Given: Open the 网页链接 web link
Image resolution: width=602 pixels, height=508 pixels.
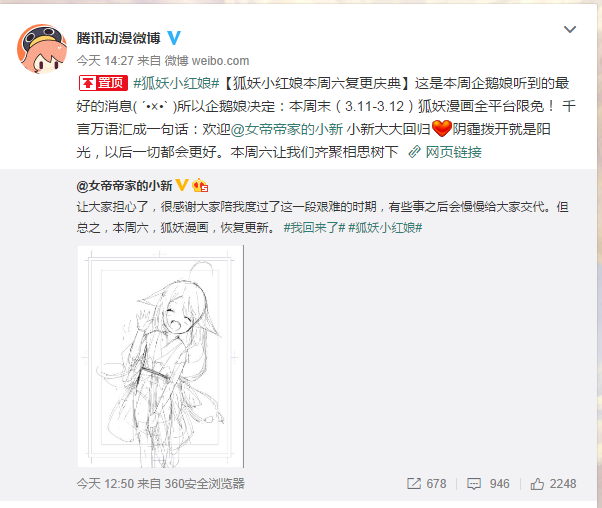Looking at the screenshot, I should pyautogui.click(x=453, y=152).
